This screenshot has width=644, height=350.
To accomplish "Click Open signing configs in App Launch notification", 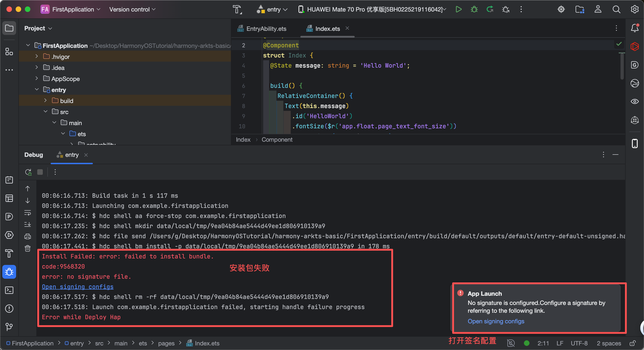I will [x=496, y=321].
